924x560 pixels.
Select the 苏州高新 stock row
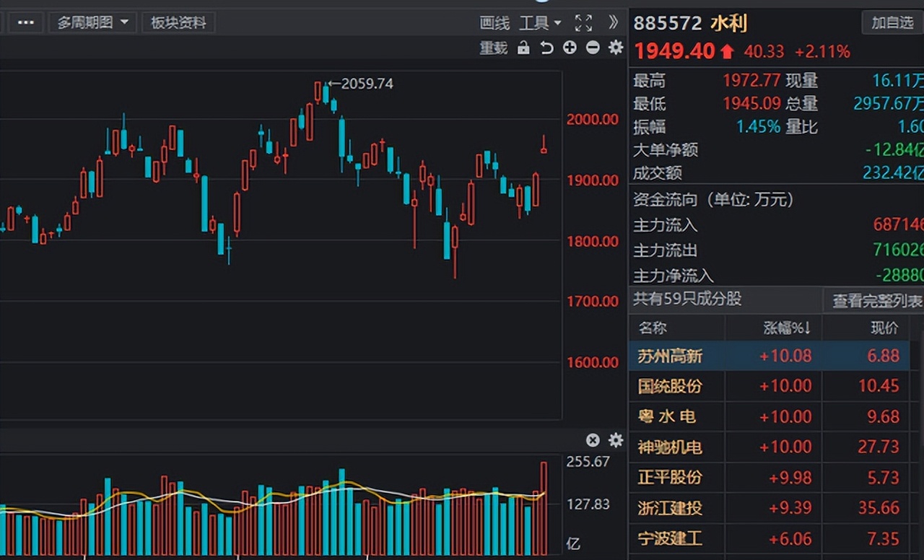[x=670, y=356]
